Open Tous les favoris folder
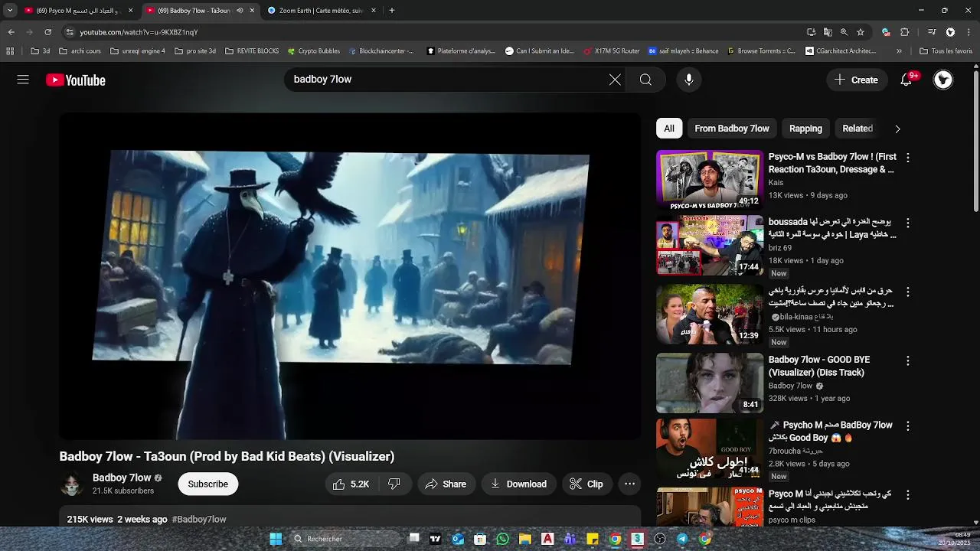 946,51
